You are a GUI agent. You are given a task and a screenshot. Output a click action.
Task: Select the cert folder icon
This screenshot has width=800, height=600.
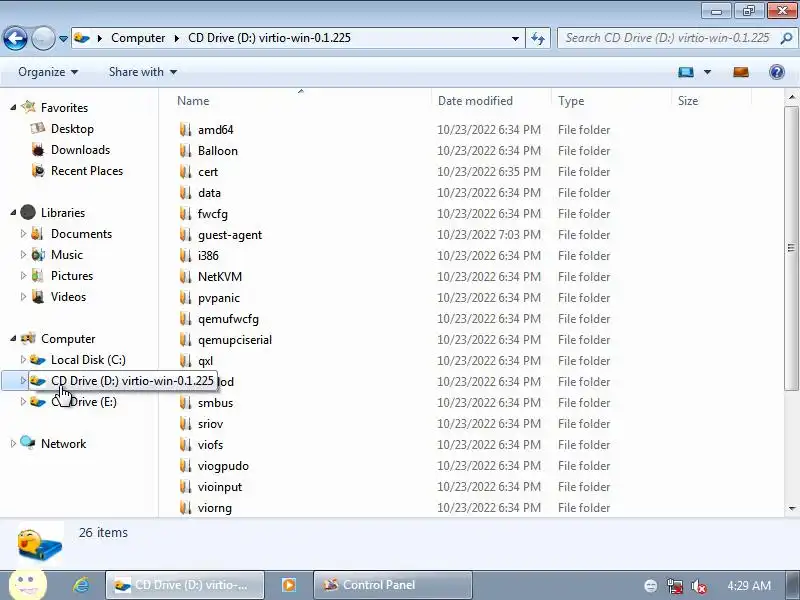pyautogui.click(x=186, y=171)
